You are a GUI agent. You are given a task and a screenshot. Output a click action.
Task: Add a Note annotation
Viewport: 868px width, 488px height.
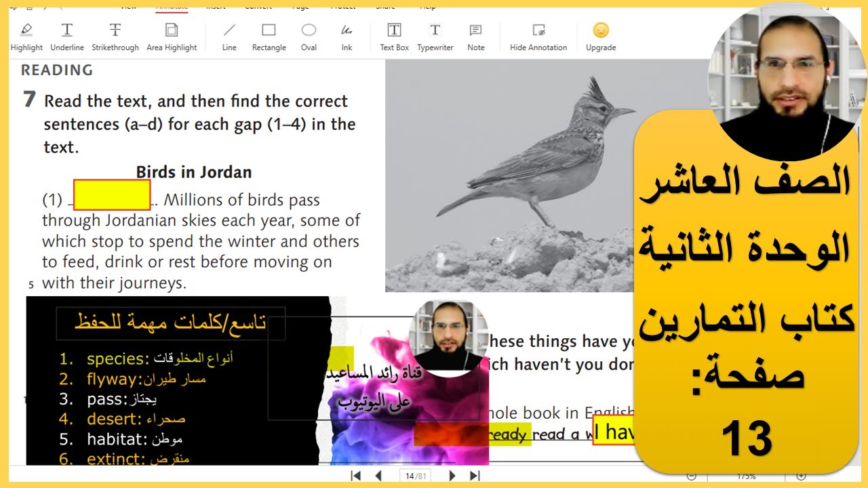(x=476, y=37)
